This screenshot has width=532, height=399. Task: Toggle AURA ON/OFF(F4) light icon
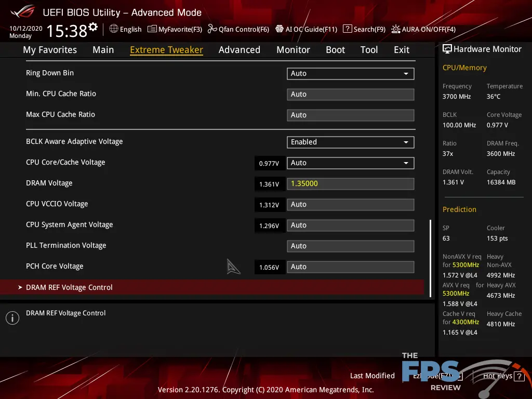[395, 29]
